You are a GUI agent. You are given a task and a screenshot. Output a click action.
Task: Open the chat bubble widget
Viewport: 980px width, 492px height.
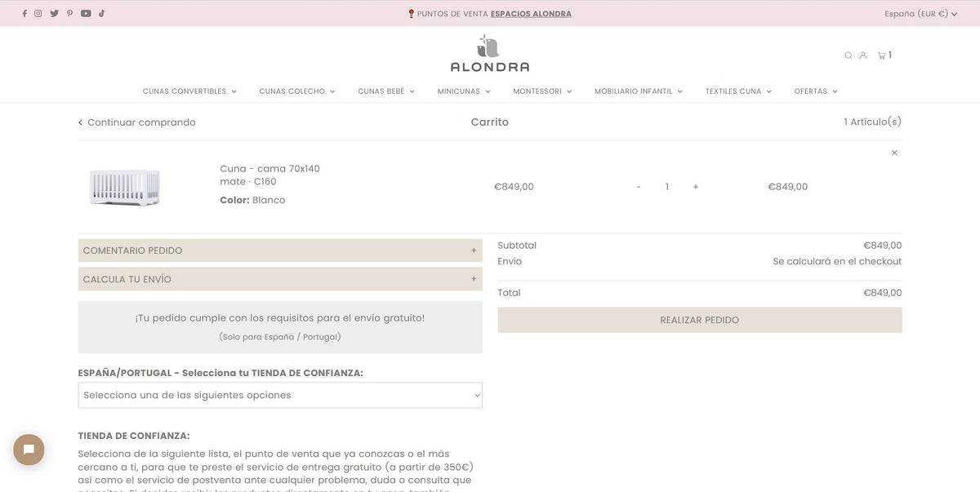29,450
